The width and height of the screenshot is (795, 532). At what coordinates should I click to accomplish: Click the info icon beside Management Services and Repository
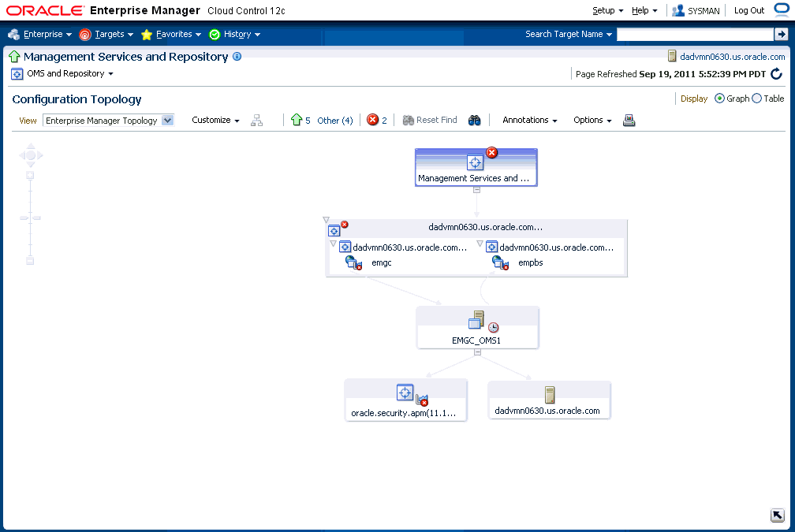point(237,56)
